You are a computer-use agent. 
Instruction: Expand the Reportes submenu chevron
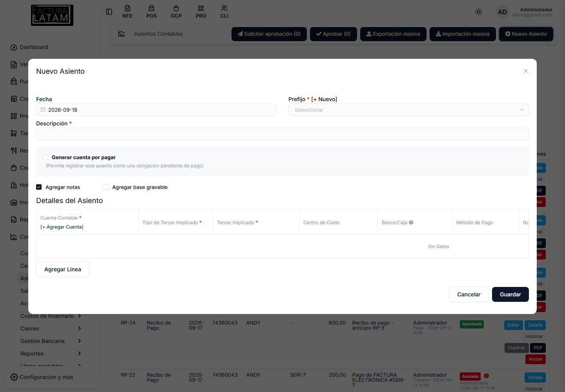(x=79, y=354)
